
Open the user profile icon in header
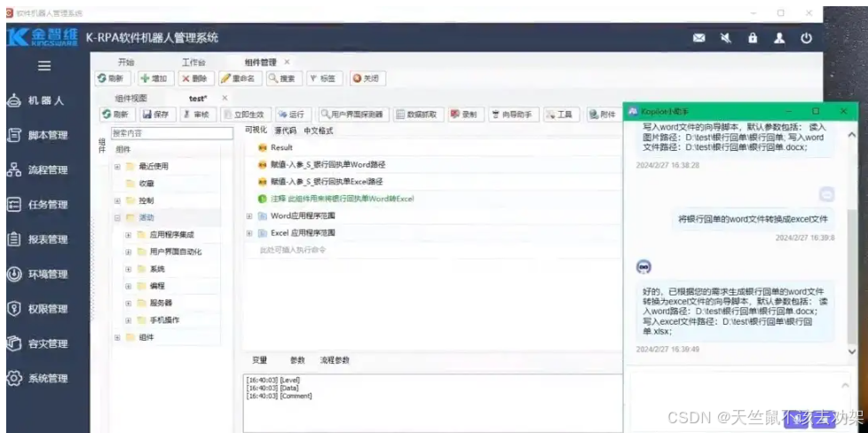pyautogui.click(x=779, y=38)
